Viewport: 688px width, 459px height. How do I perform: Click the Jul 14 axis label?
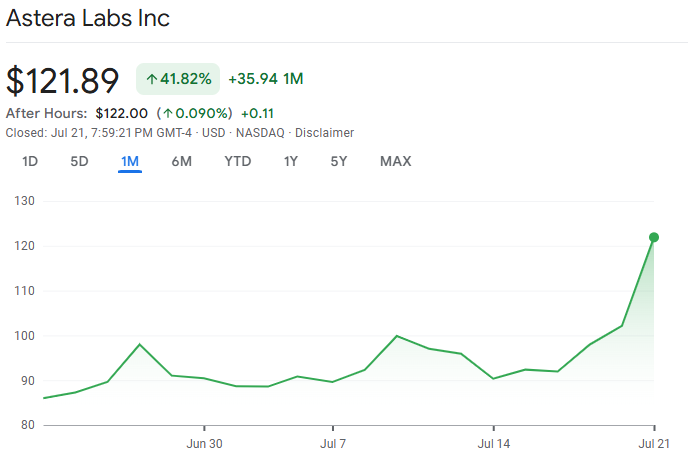coord(494,444)
